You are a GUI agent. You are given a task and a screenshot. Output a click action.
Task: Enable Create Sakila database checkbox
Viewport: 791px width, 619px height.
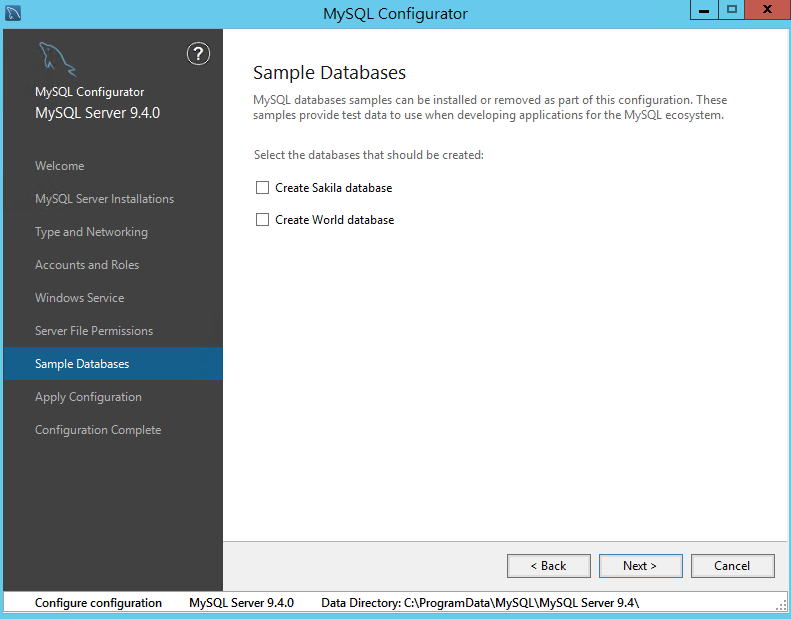tap(262, 188)
